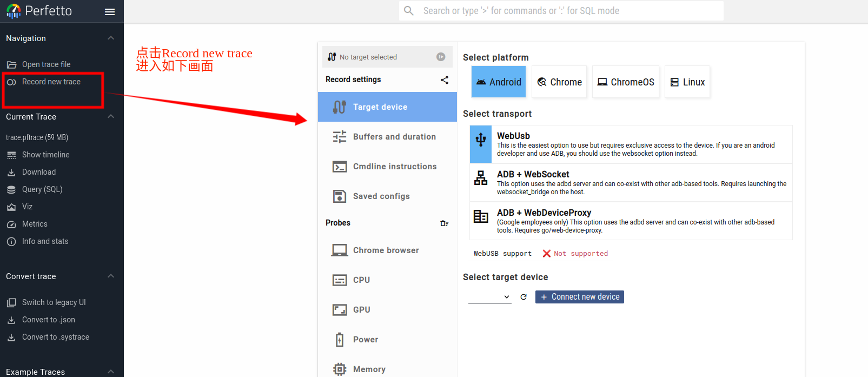Select the Chrome platform
Image resolution: width=868 pixels, height=377 pixels.
pyautogui.click(x=559, y=82)
